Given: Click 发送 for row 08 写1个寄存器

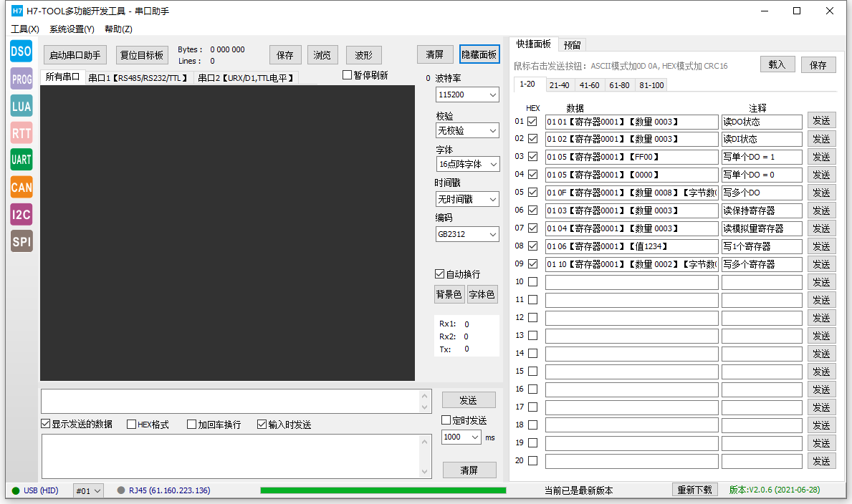Looking at the screenshot, I should coord(821,246).
